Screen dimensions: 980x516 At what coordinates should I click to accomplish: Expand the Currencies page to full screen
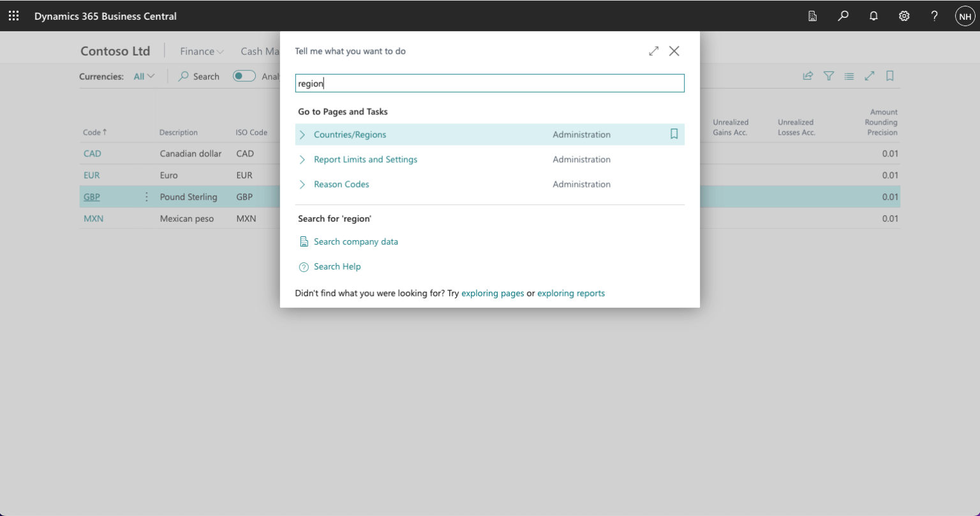(869, 76)
